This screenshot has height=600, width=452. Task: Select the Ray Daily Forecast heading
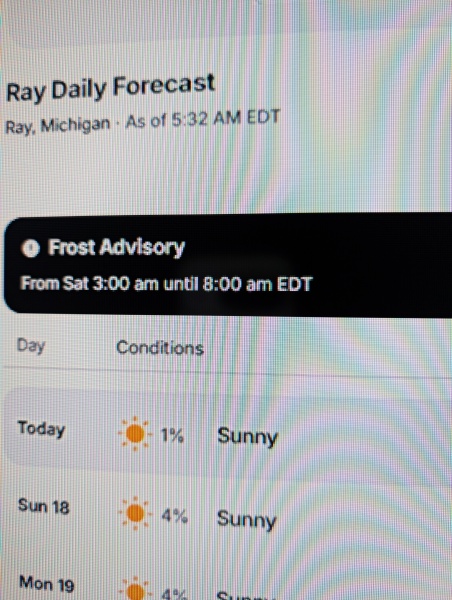(x=111, y=88)
